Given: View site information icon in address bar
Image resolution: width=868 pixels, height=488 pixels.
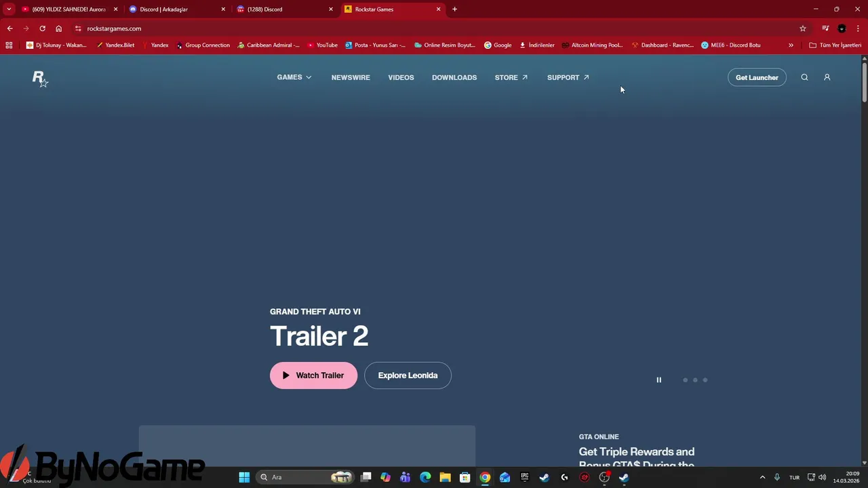Looking at the screenshot, I should 78,28.
